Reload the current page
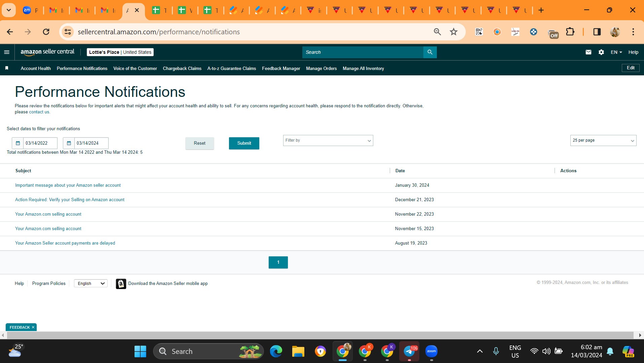The width and height of the screenshot is (644, 363). point(46,32)
